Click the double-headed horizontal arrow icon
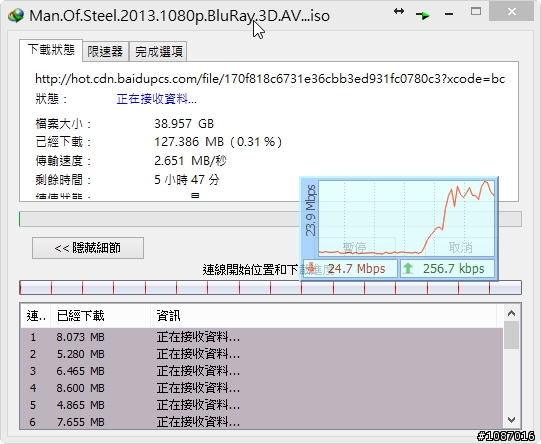Image resolution: width=541 pixels, height=444 pixels. 399,11
